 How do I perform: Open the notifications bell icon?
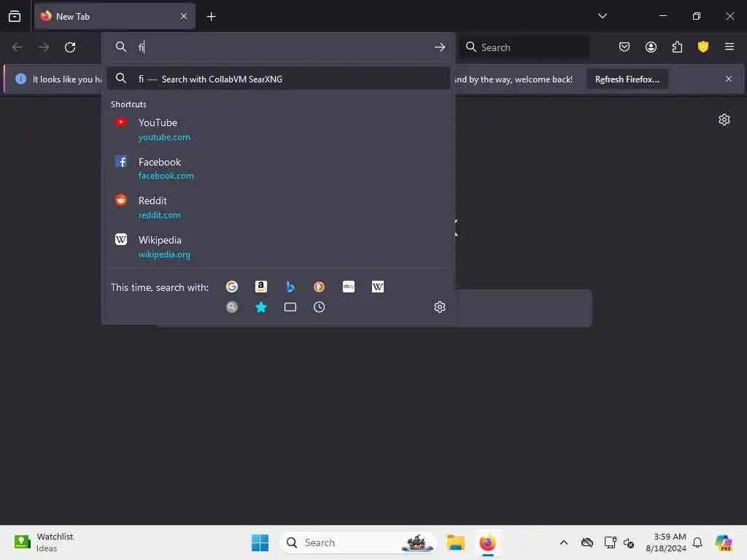coord(697,542)
